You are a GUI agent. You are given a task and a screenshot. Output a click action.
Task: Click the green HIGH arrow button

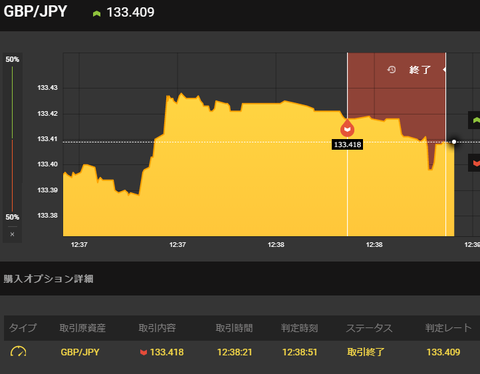475,120
